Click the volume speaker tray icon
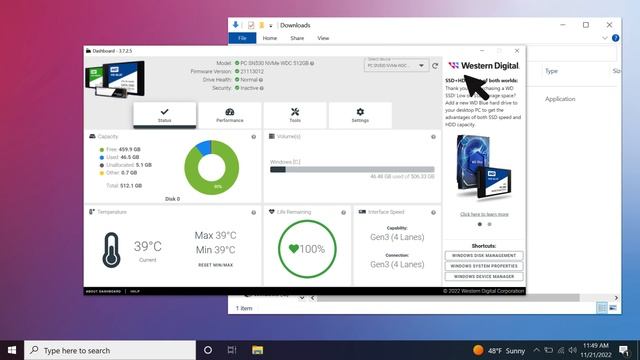 pyautogui.click(x=573, y=350)
